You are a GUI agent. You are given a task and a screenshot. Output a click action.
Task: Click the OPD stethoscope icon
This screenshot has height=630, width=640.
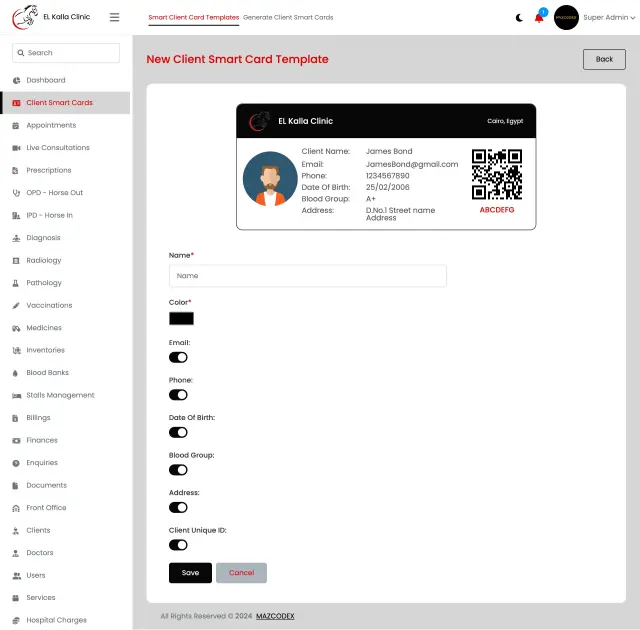[x=16, y=193]
